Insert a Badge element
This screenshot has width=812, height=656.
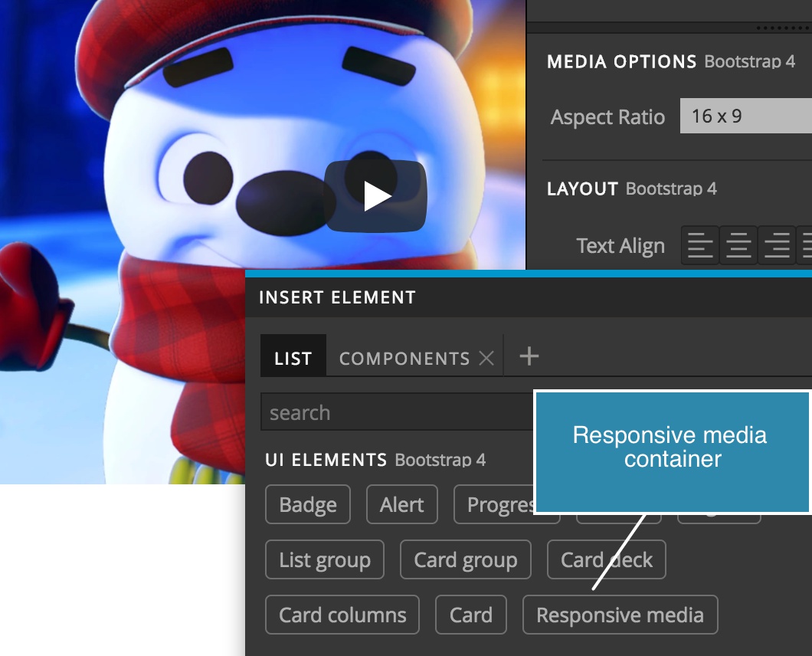coord(308,504)
